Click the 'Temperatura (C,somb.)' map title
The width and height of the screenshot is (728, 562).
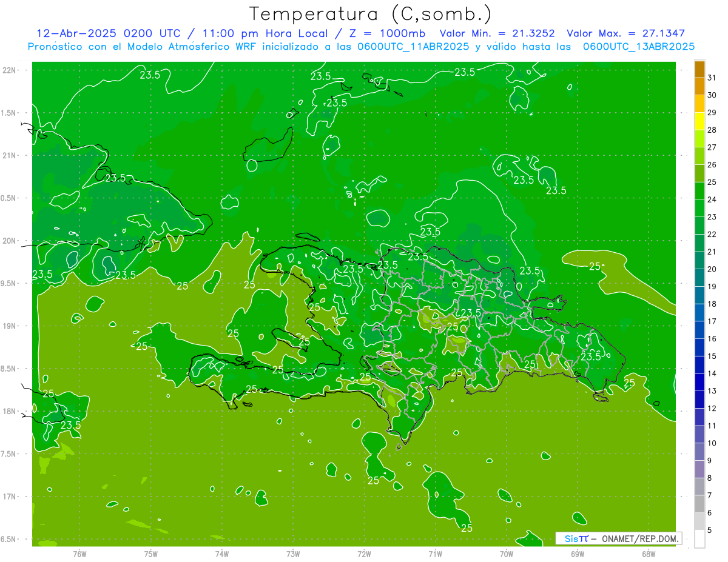(x=370, y=14)
